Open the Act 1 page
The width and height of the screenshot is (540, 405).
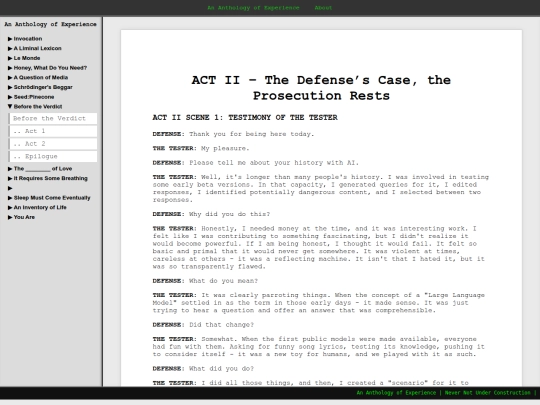(53, 131)
